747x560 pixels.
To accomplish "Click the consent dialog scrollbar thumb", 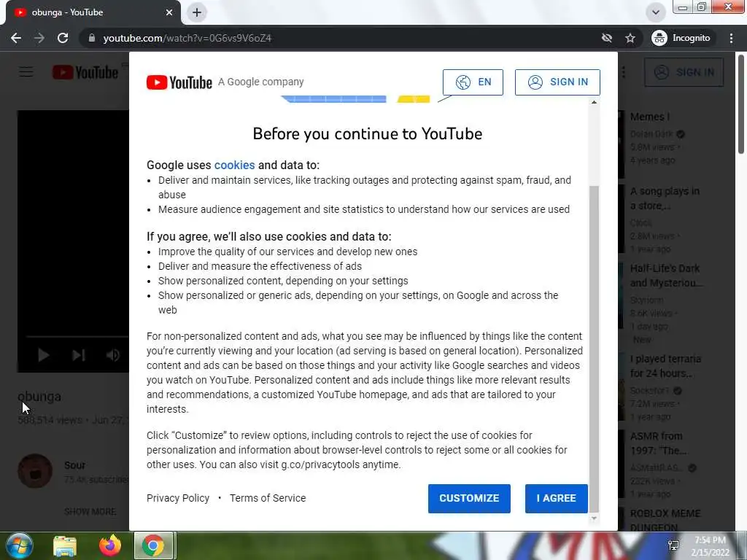I will pos(594,349).
